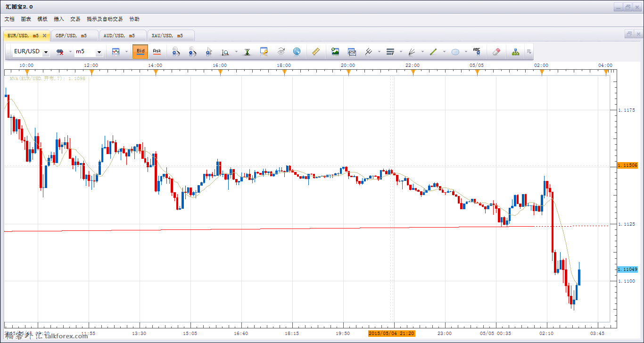This screenshot has width=644, height=343.
Task: Click the orange marker under 12:00
Action: [91, 72]
